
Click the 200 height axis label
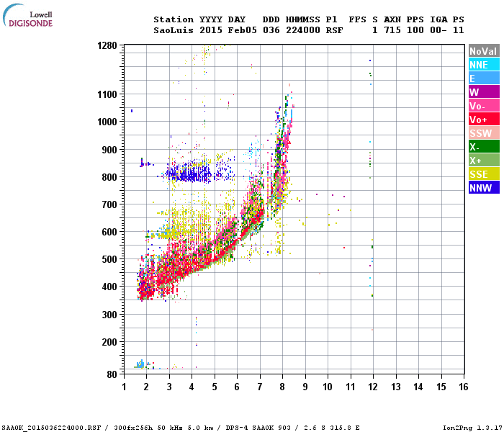[109, 342]
